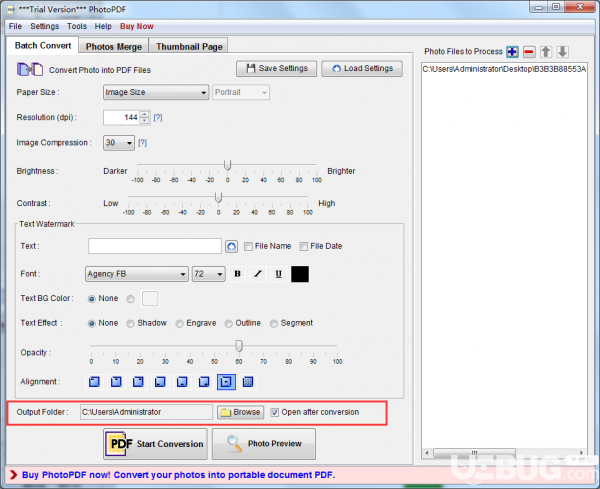This screenshot has width=600, height=489.
Task: Click the Buy PhotoPDF now banner link
Action: click(x=178, y=475)
